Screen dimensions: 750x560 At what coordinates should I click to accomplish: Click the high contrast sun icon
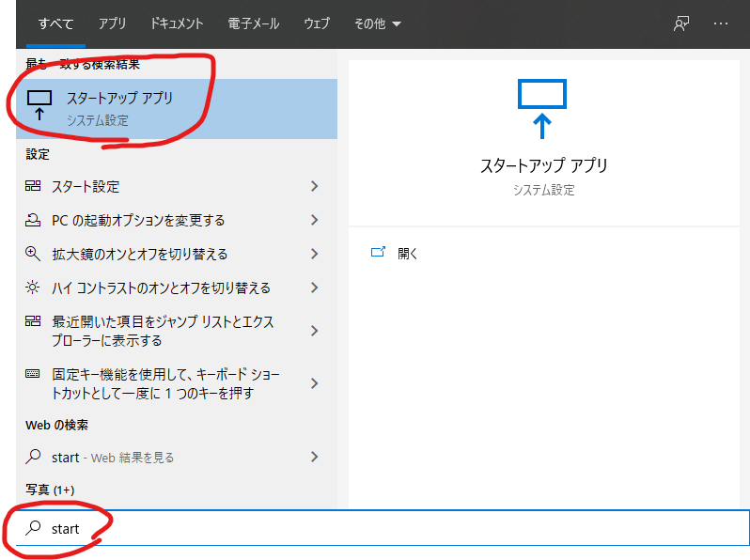click(33, 288)
